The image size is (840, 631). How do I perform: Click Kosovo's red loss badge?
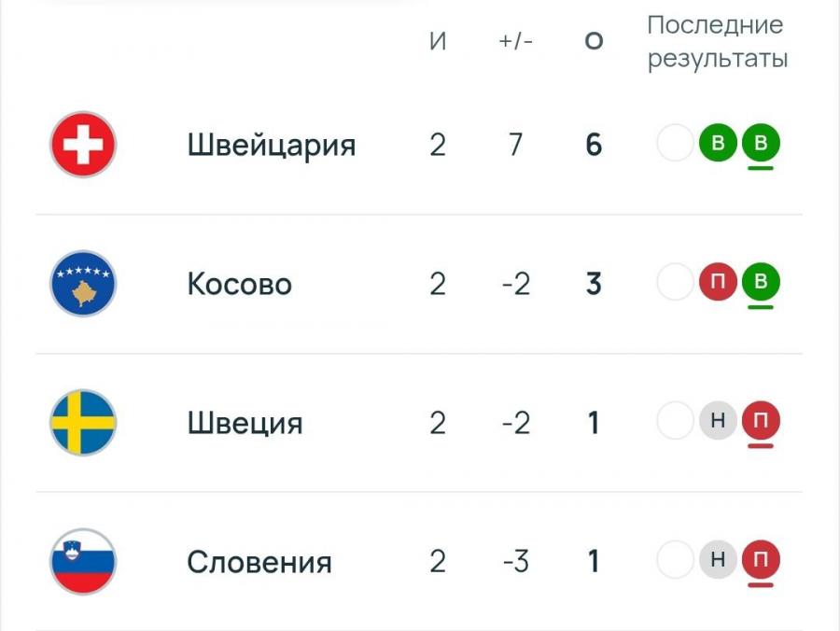coord(718,281)
